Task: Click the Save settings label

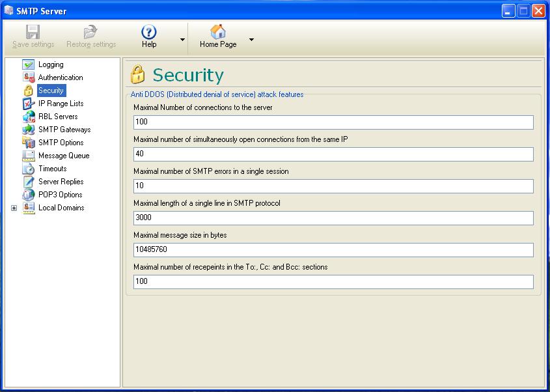Action: [x=33, y=44]
